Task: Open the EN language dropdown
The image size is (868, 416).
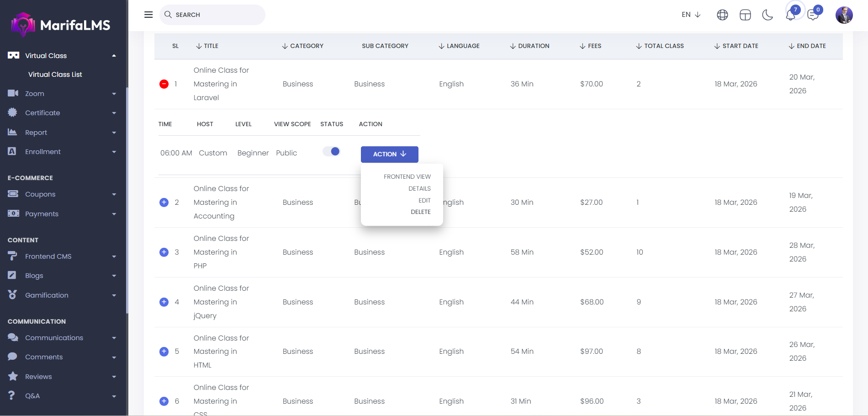Action: tap(691, 15)
